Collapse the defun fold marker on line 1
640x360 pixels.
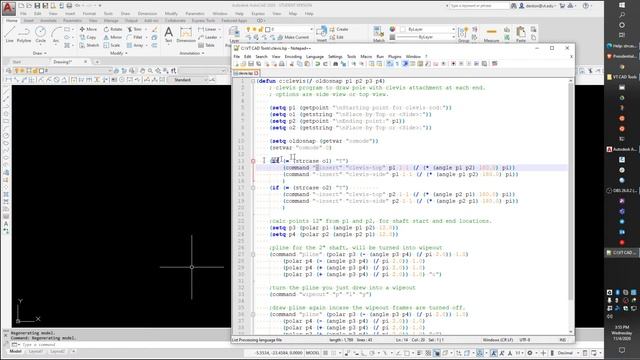point(253,81)
